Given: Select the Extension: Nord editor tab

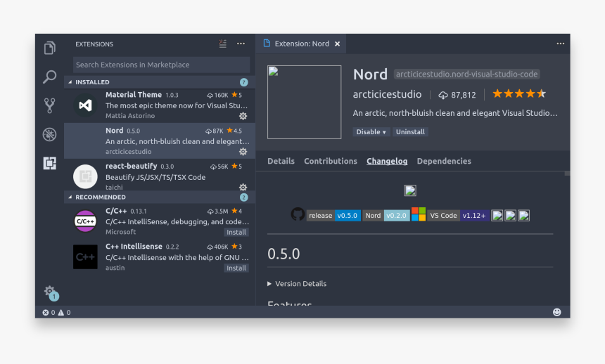Looking at the screenshot, I should (x=300, y=44).
